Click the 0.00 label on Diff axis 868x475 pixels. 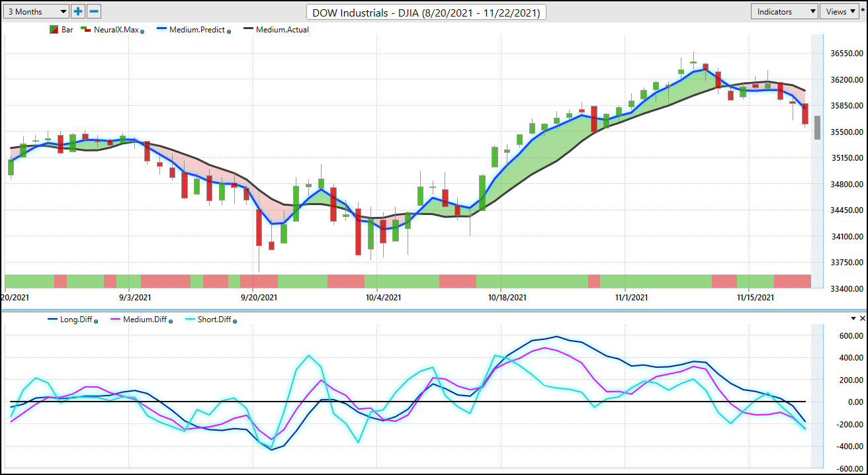(855, 402)
